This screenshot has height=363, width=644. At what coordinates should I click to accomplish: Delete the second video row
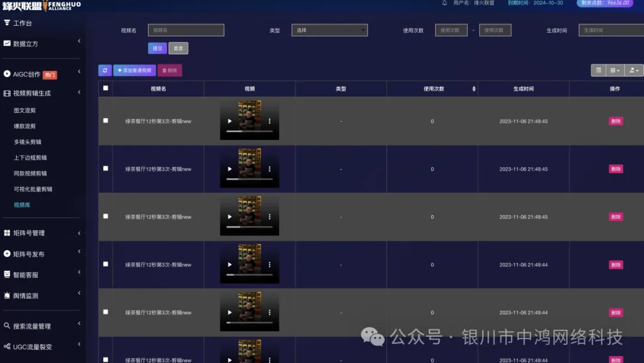click(x=615, y=169)
